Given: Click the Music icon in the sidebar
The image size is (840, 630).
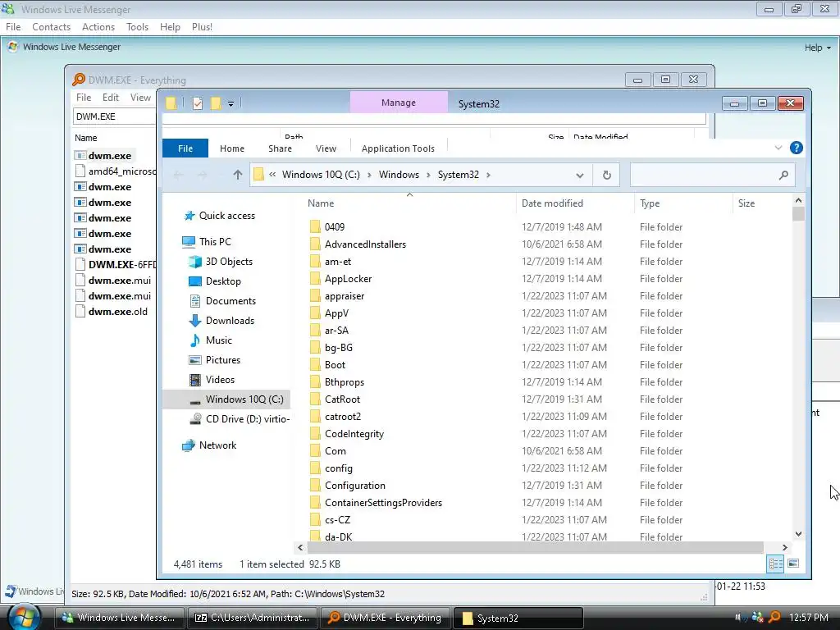Looking at the screenshot, I should coord(194,340).
